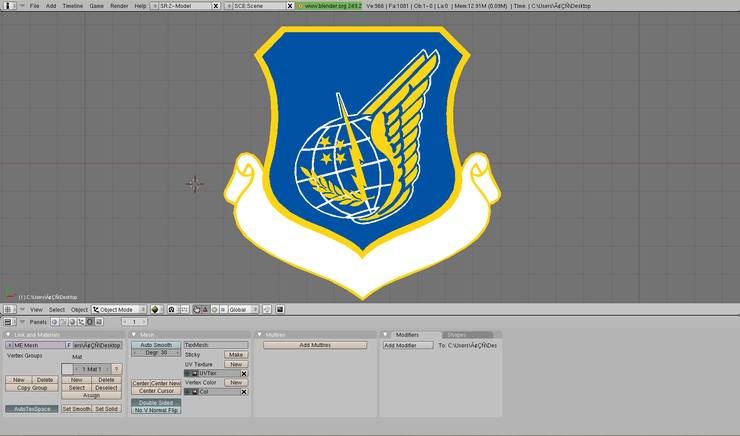Switch to the Script context icon in Panels

pyautogui.click(x=64, y=322)
